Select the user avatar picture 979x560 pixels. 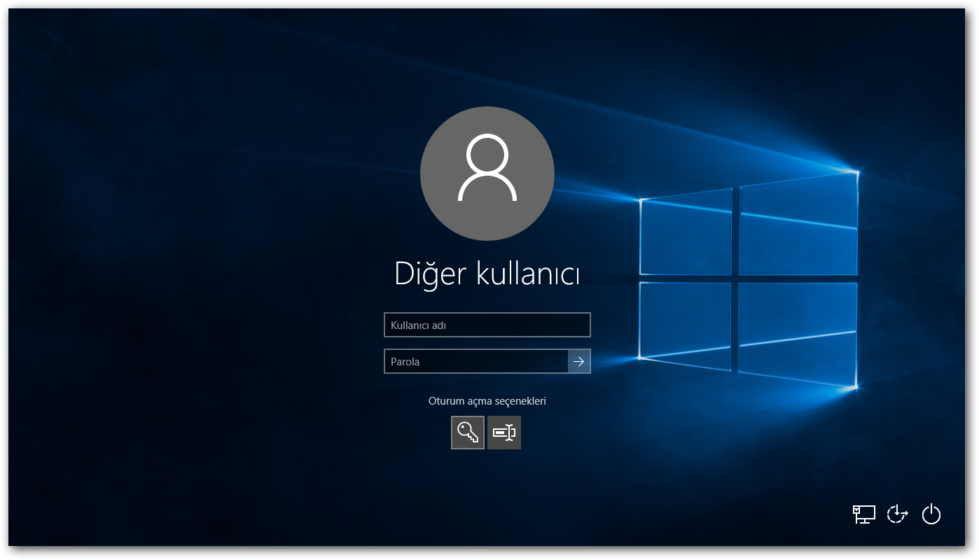point(487,174)
